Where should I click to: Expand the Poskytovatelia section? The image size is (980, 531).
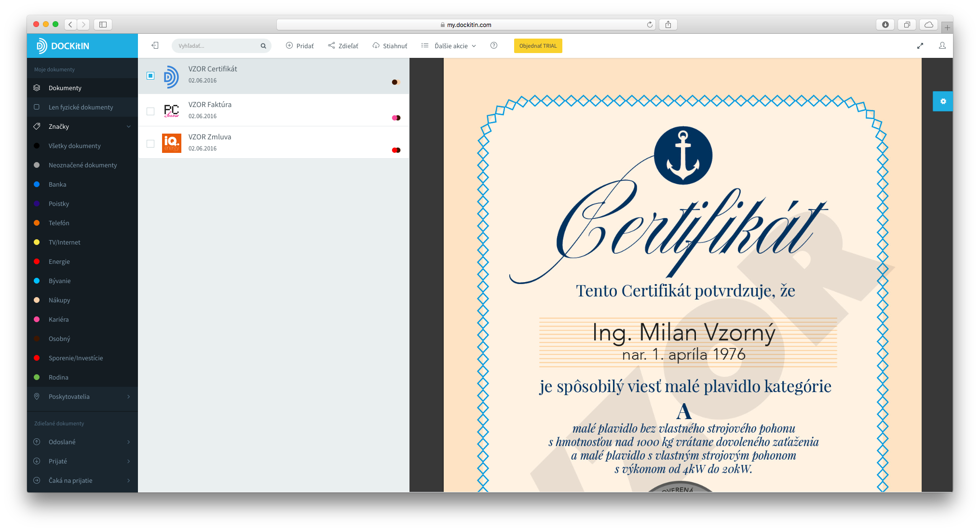click(x=128, y=396)
